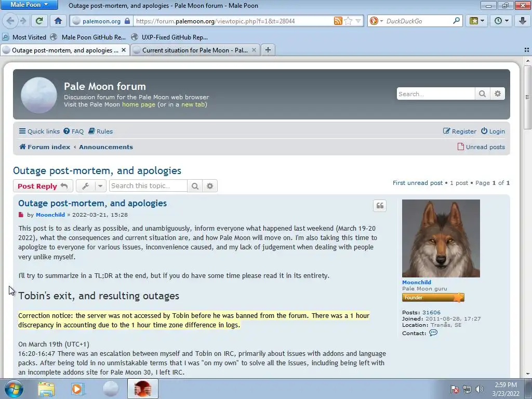Click the forum search magnifier button
Screen dimensions: 532x399
click(x=482, y=94)
